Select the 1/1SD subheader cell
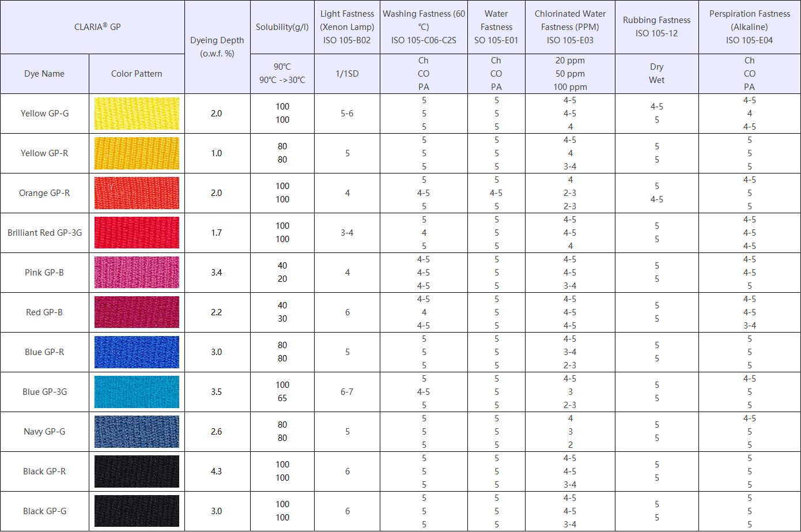 pos(347,74)
